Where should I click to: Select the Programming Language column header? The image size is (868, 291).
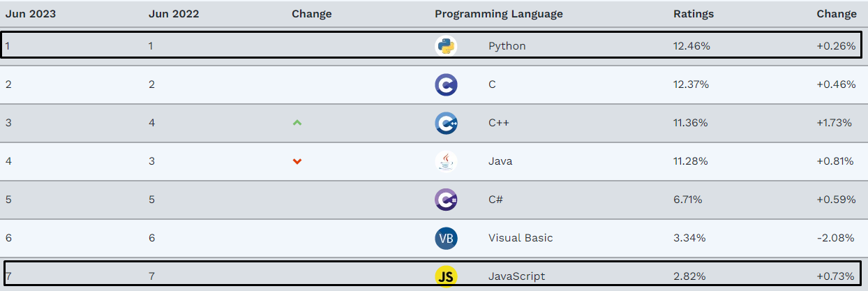coord(499,14)
